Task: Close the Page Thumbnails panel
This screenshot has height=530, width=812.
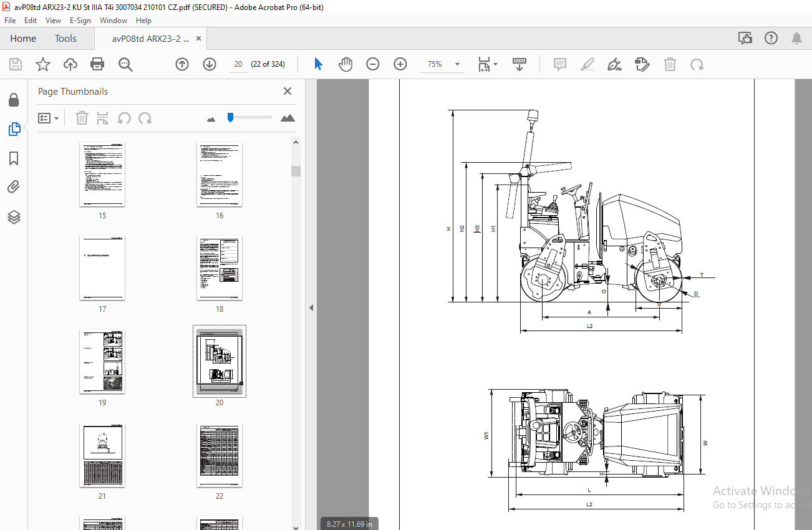Action: 288,91
